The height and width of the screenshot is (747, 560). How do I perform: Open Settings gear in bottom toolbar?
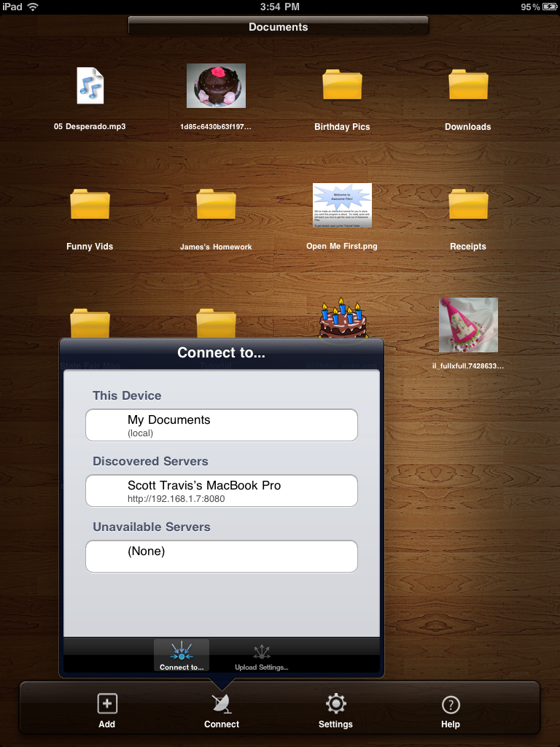point(335,705)
